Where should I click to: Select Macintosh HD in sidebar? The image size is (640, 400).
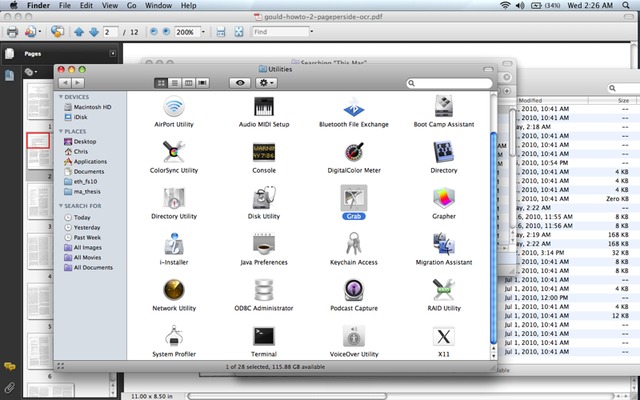(x=87, y=107)
